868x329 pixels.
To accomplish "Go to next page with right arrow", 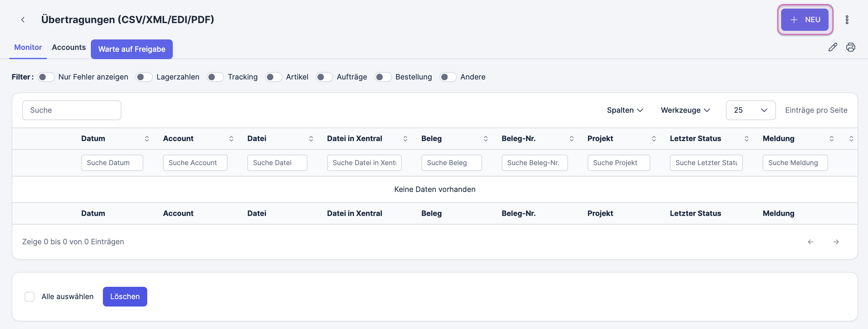I will [x=836, y=242].
